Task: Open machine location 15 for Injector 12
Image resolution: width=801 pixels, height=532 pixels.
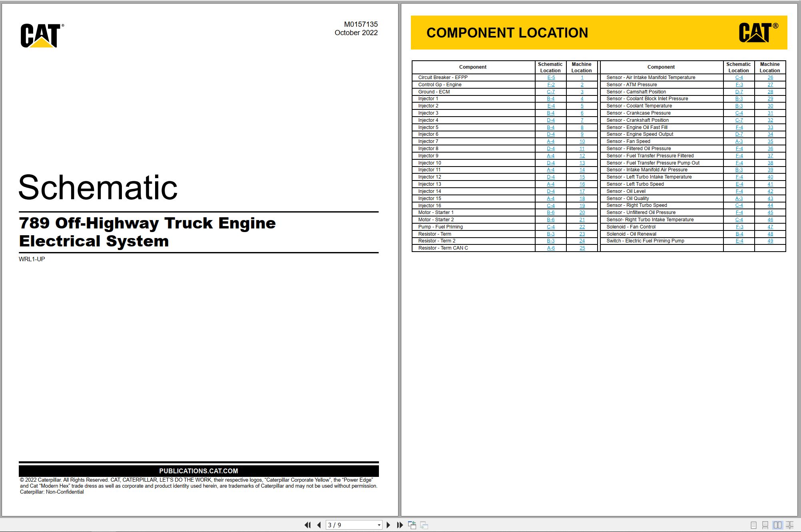Action: 582,177
